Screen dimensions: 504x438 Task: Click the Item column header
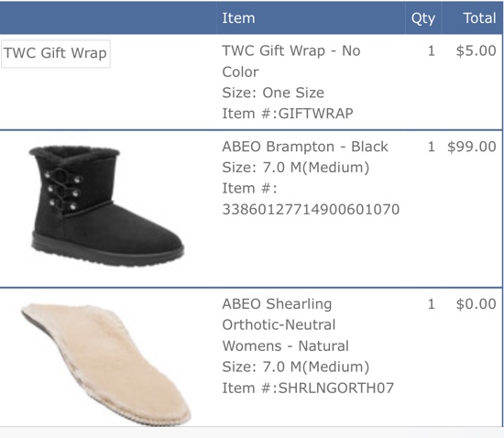(x=238, y=17)
